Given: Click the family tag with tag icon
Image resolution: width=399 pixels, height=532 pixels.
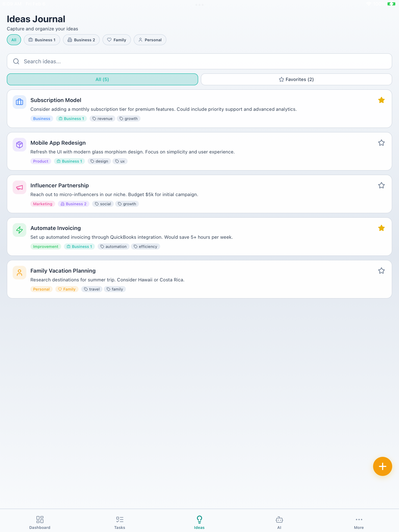Looking at the screenshot, I should [115, 289].
